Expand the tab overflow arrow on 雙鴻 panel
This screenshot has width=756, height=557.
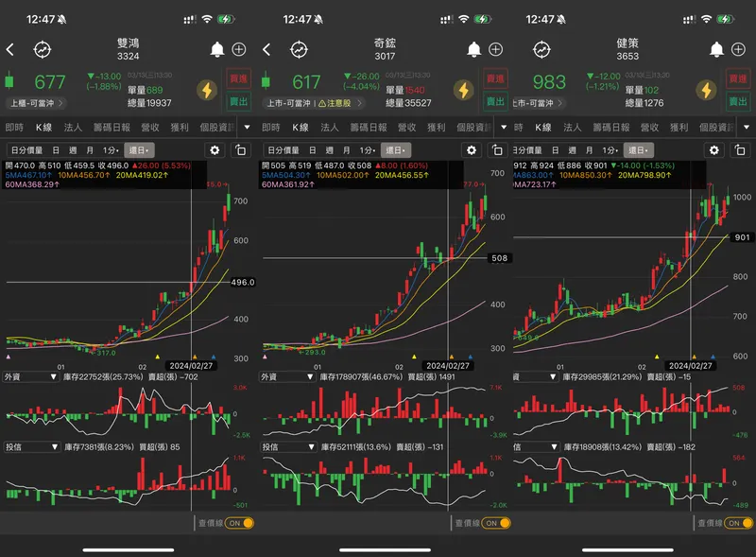248,128
